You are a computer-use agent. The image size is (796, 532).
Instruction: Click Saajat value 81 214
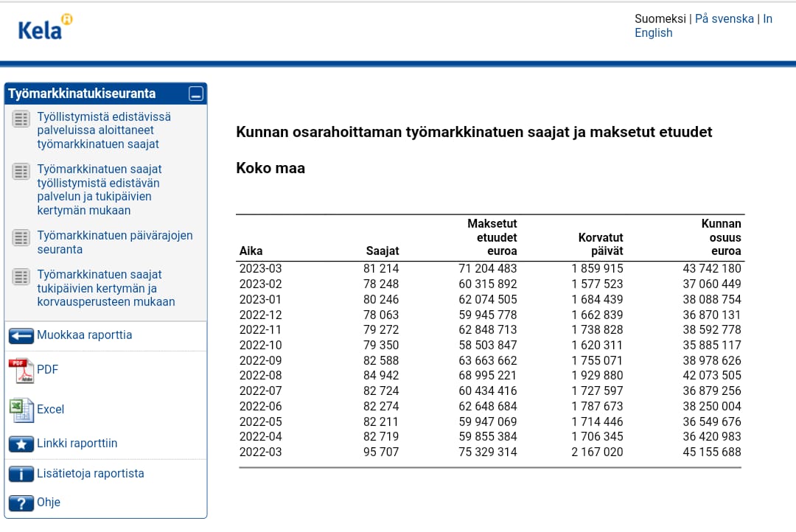pos(381,268)
